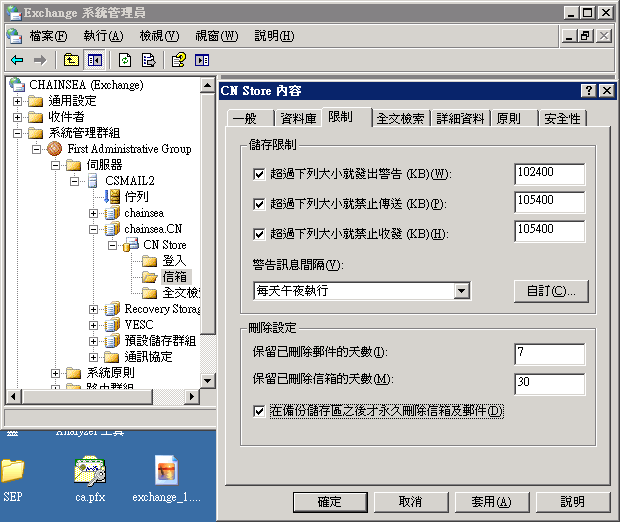Image resolution: width=620 pixels, height=522 pixels.
Task: Click the Refresh toolbar icon
Action: click(x=125, y=61)
